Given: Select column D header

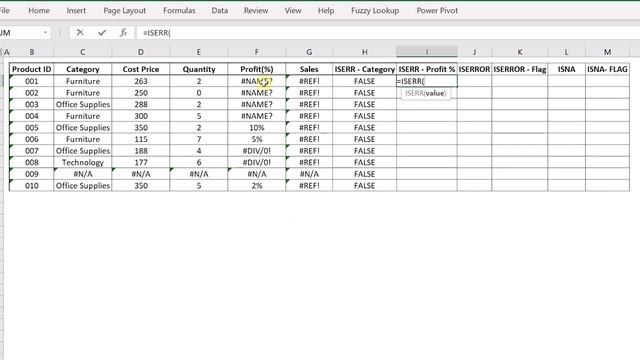Looking at the screenshot, I should click(x=140, y=52).
